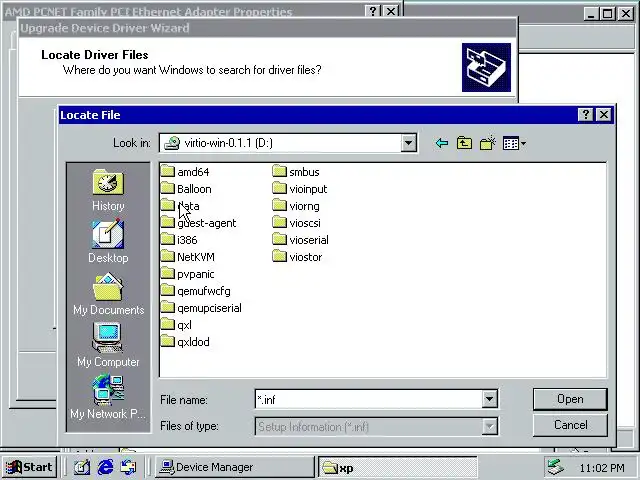Screen dimensions: 640x480
Task: Switch to the xp folder taskbar button
Action: [398, 467]
